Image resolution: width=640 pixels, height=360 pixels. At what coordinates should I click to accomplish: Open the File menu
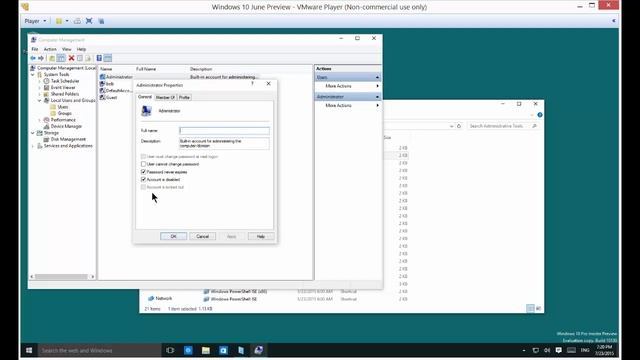(x=35, y=49)
